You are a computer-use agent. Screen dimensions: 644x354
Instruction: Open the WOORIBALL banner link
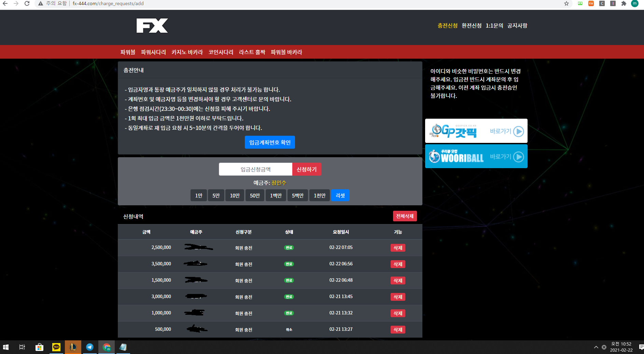pyautogui.click(x=476, y=157)
